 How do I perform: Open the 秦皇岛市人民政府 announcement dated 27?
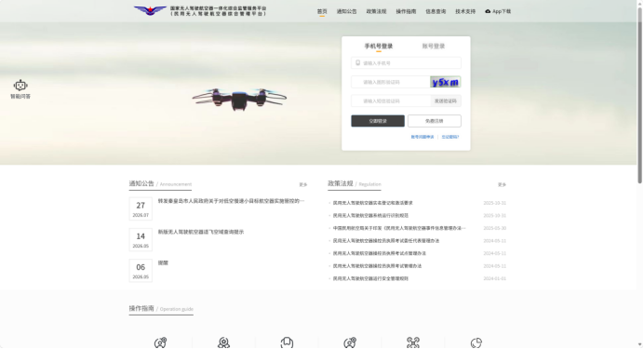tap(231, 201)
